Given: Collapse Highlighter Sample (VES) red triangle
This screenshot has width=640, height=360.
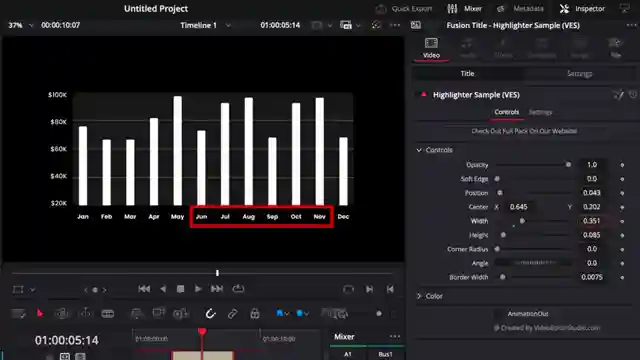Looking at the screenshot, I should (x=424, y=95).
